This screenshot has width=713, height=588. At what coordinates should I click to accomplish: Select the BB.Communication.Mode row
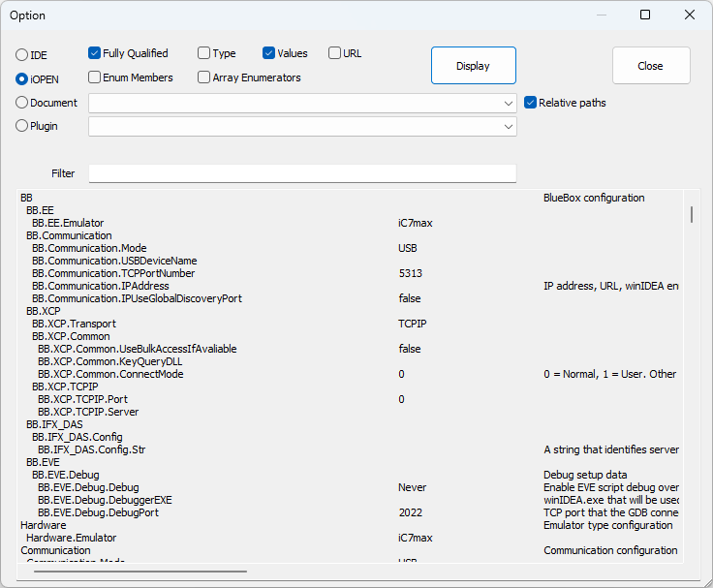click(x=89, y=248)
